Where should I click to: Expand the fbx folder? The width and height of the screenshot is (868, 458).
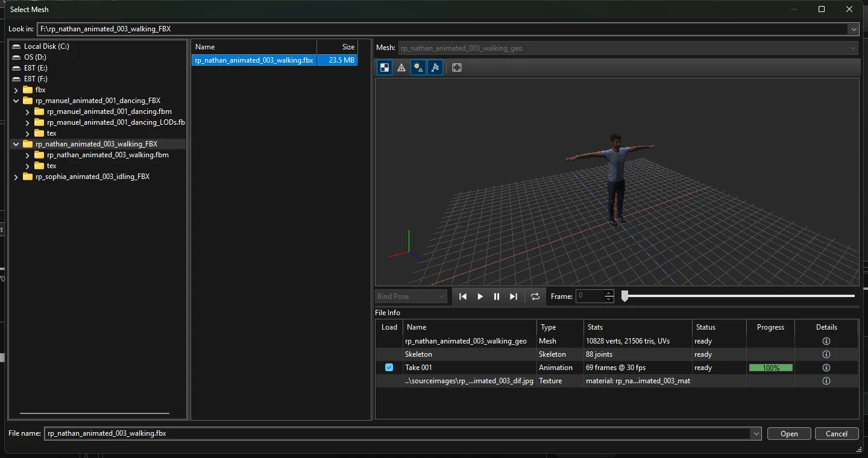point(16,90)
